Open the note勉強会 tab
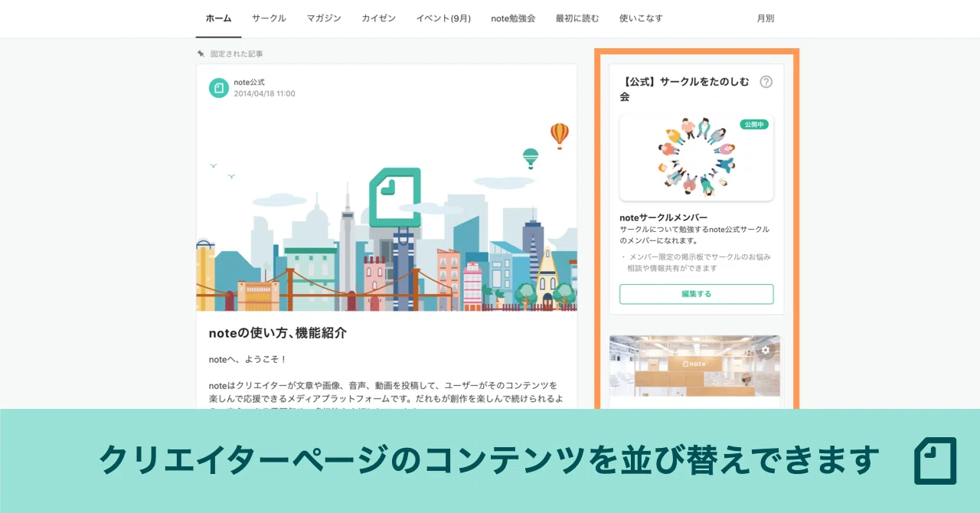 (513, 18)
